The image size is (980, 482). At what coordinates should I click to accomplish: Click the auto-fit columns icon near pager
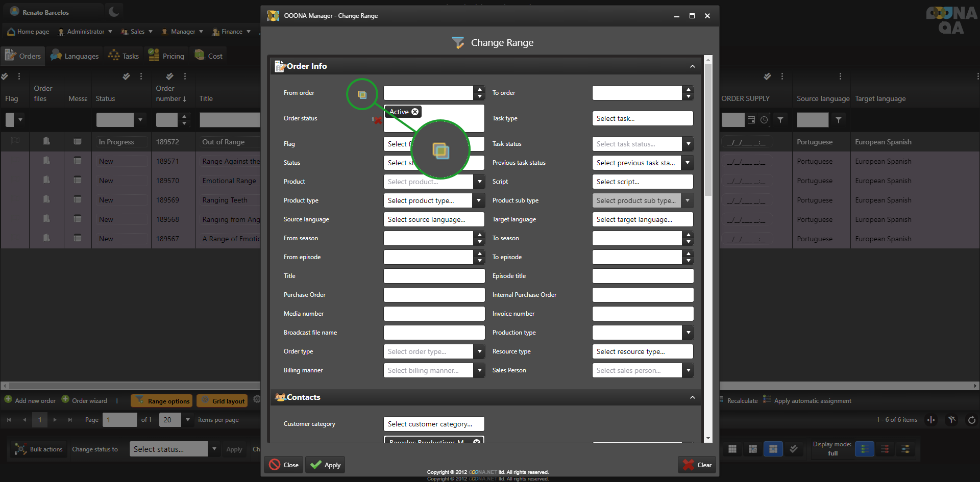pyautogui.click(x=931, y=420)
